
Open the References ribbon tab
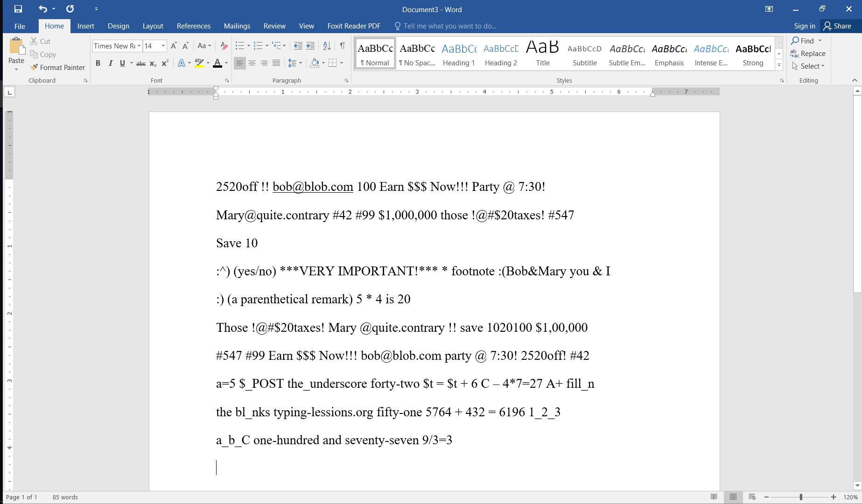point(193,26)
